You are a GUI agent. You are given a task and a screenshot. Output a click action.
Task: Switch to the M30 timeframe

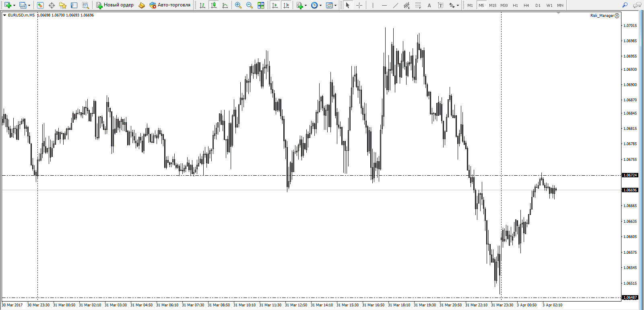click(x=504, y=5)
